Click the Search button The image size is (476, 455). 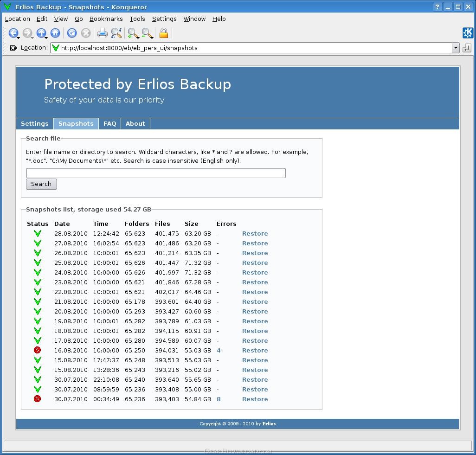tap(41, 184)
